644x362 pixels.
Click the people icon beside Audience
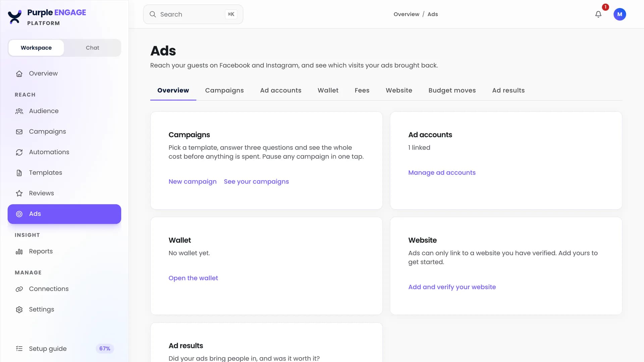(x=19, y=111)
